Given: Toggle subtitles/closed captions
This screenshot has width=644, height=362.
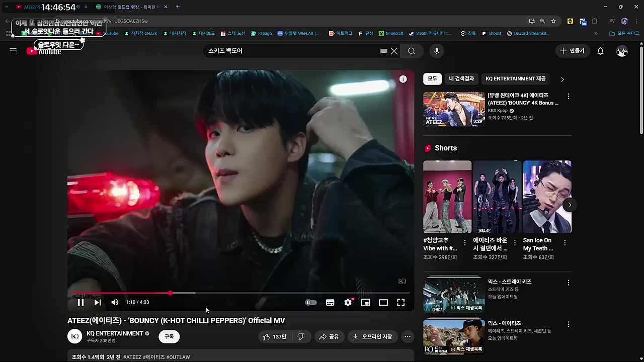Looking at the screenshot, I should (330, 302).
